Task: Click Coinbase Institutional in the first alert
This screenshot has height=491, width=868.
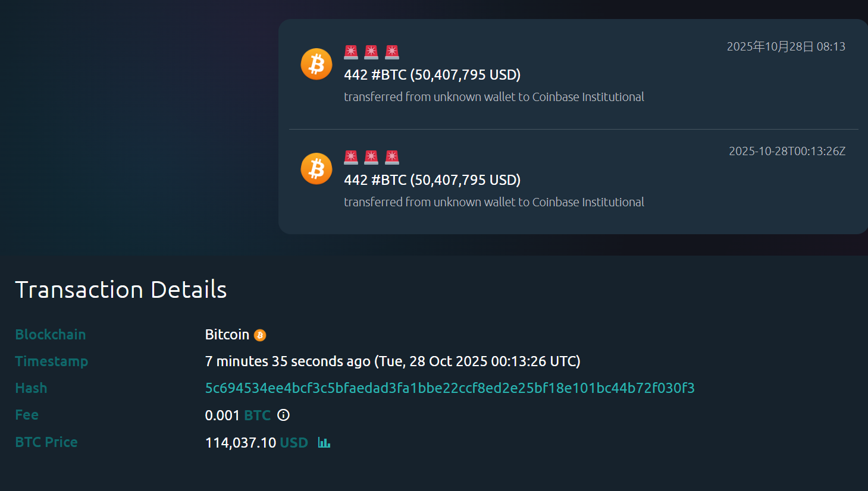Action: (x=588, y=96)
